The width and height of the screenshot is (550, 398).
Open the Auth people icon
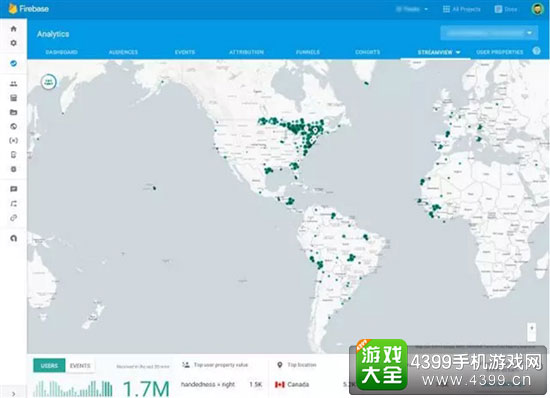[x=13, y=84]
